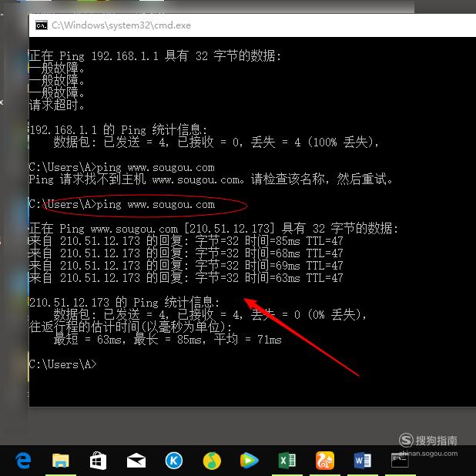Launch the colorful play-button video app

click(x=250, y=461)
